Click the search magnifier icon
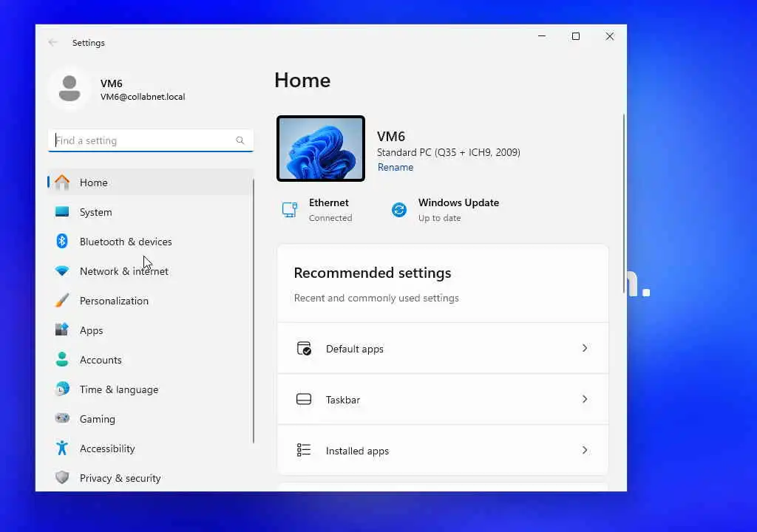Viewport: 757px width, 532px height. 240,140
